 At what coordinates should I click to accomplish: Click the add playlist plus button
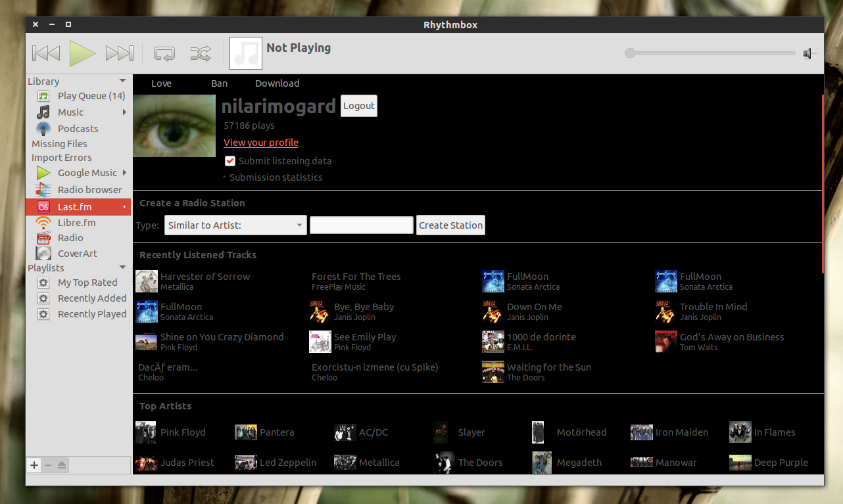pyautogui.click(x=34, y=465)
